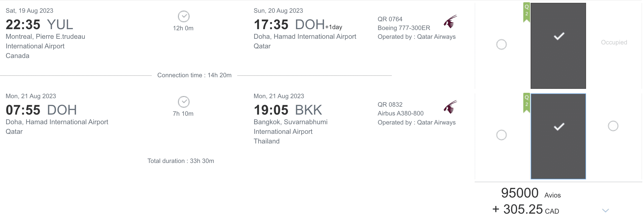Click the flight number QR 0832
This screenshot has width=644, height=219.
390,105
